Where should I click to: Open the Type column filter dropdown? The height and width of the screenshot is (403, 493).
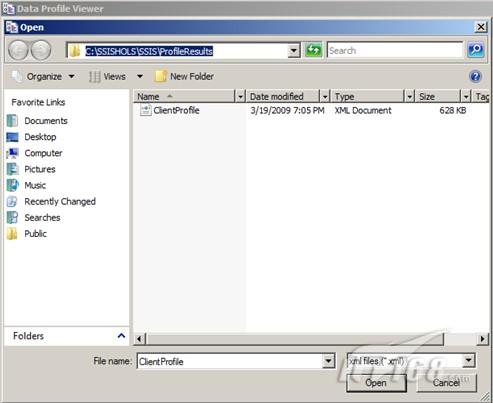(x=409, y=97)
